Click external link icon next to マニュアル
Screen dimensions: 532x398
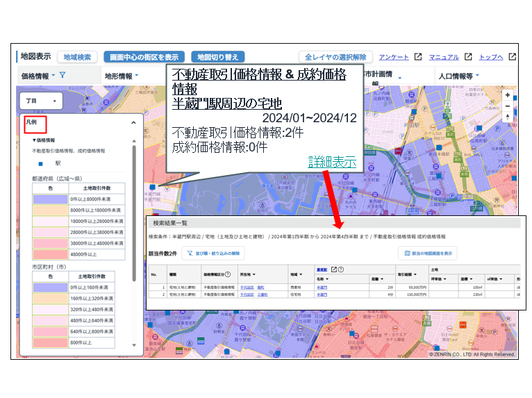pyautogui.click(x=469, y=58)
